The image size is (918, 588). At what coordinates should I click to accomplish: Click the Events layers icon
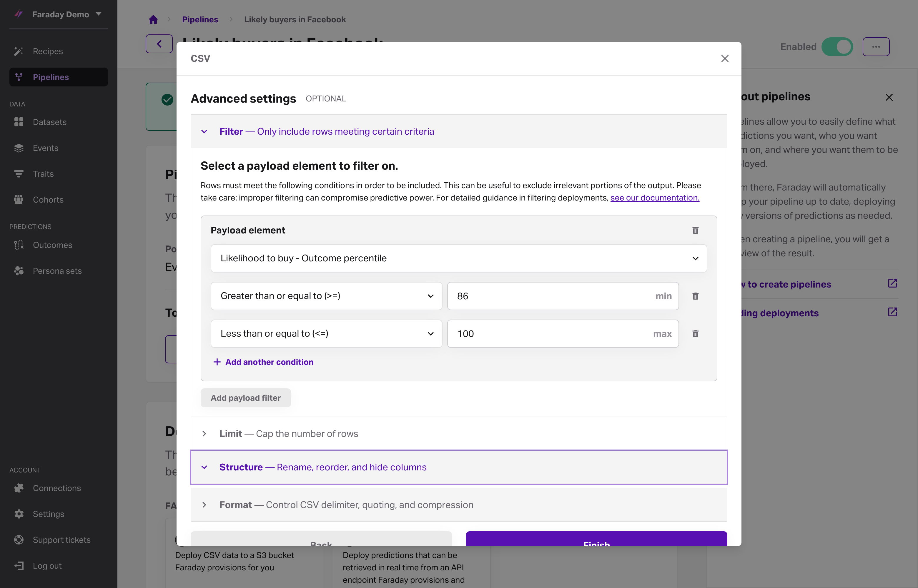coord(18,148)
